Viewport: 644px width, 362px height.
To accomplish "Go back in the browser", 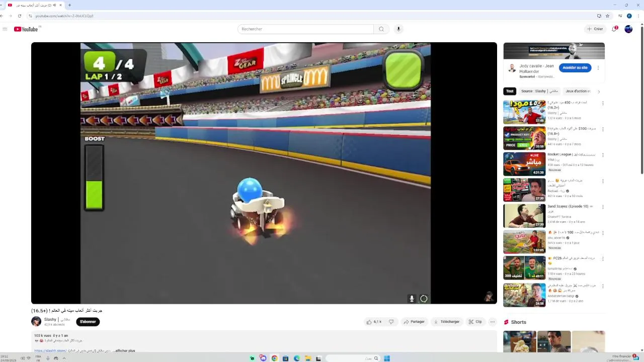I will pyautogui.click(x=3, y=16).
